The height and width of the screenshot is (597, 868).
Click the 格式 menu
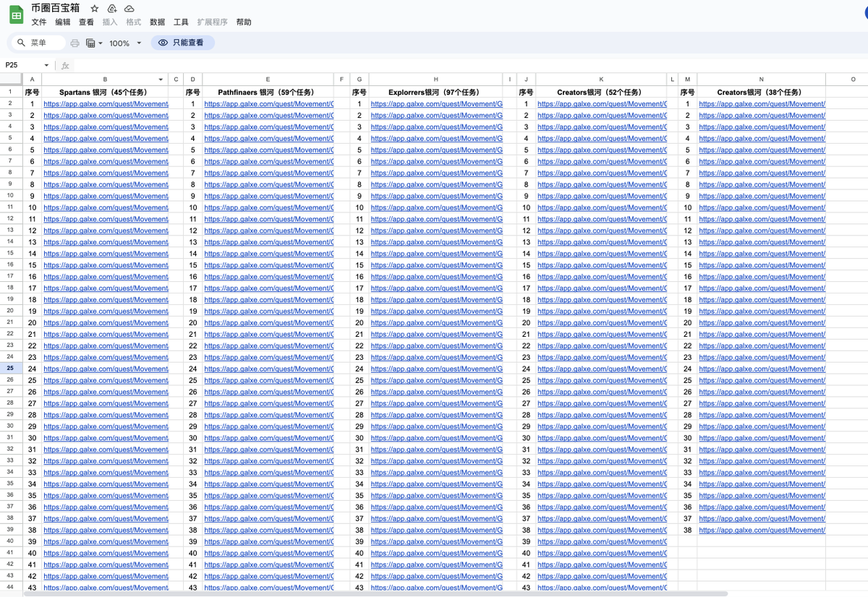pyautogui.click(x=134, y=22)
